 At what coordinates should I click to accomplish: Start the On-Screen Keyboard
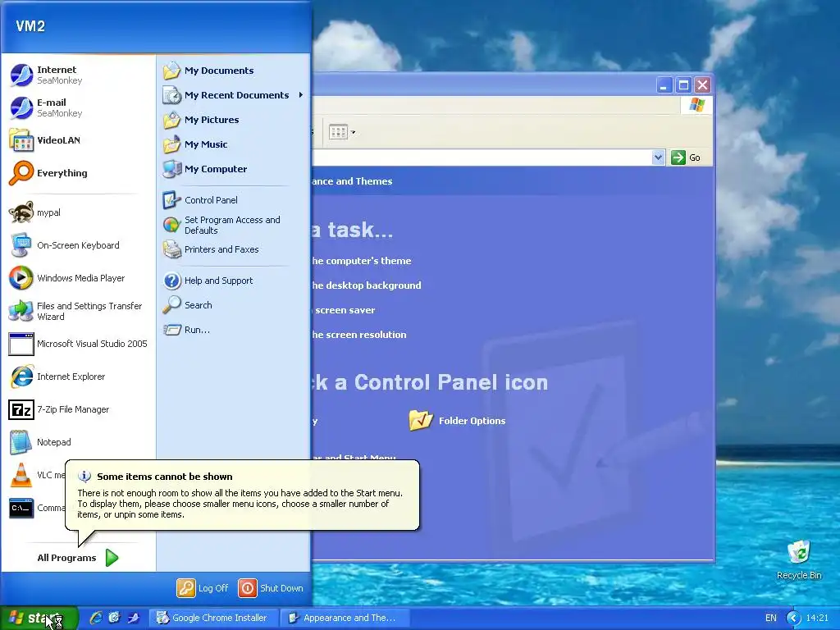[x=78, y=245]
